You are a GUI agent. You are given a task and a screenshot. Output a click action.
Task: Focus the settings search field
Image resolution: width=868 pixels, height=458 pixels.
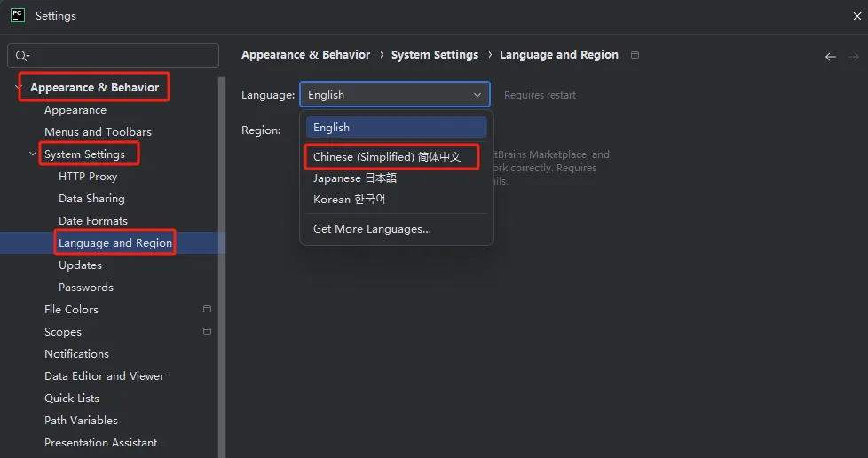tap(113, 56)
